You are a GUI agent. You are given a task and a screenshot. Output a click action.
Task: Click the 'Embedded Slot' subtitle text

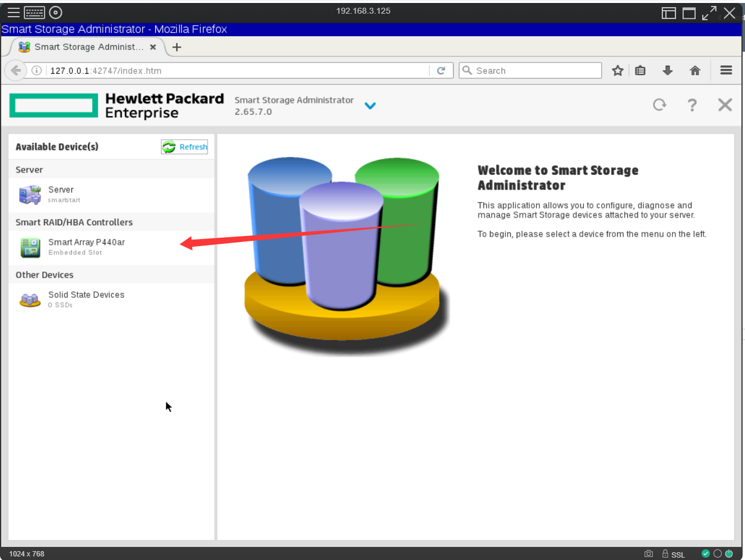[x=75, y=253]
